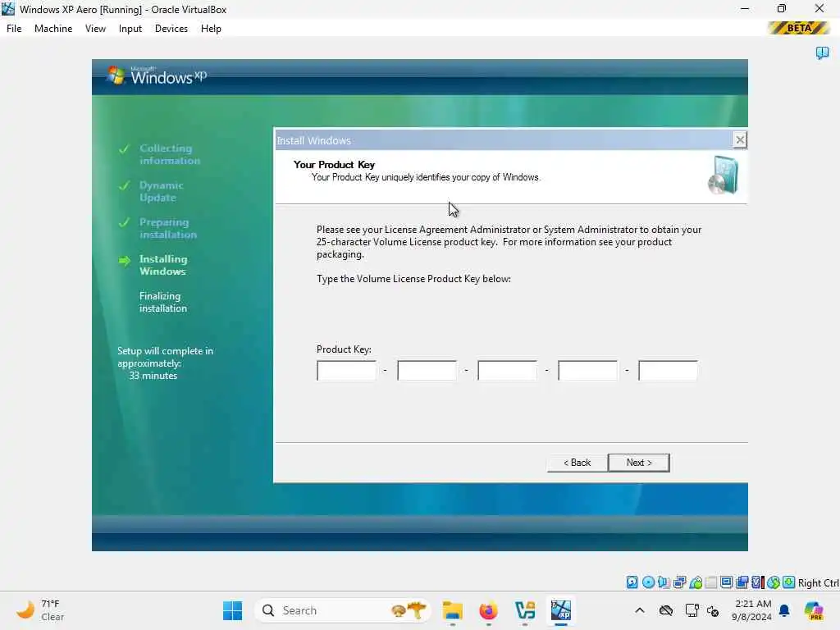Focus the third Product Key field
This screenshot has height=630, width=840.
pos(507,370)
